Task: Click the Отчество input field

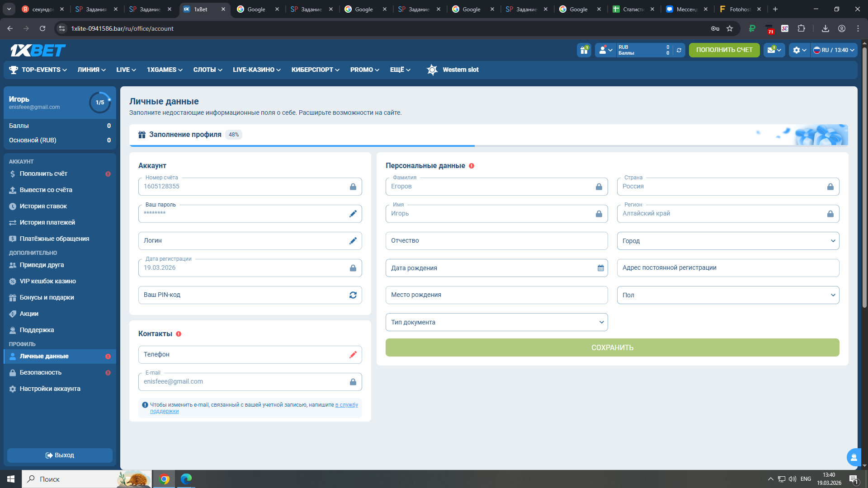Action: [496, 241]
